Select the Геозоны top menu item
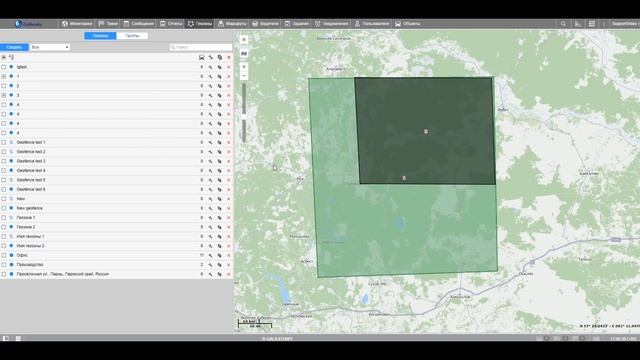Screen dimensions: 640x360 tap(200, 24)
